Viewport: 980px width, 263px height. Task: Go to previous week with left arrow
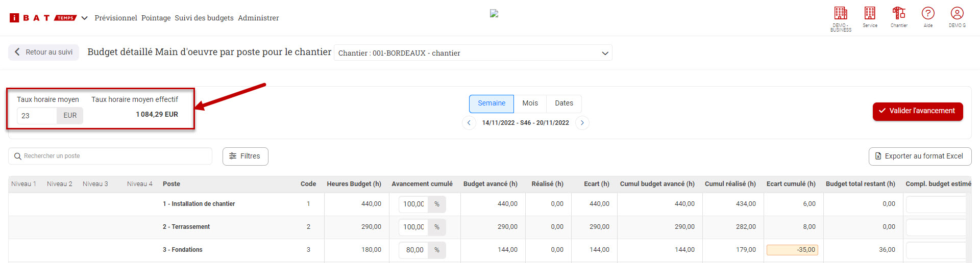[x=469, y=123]
